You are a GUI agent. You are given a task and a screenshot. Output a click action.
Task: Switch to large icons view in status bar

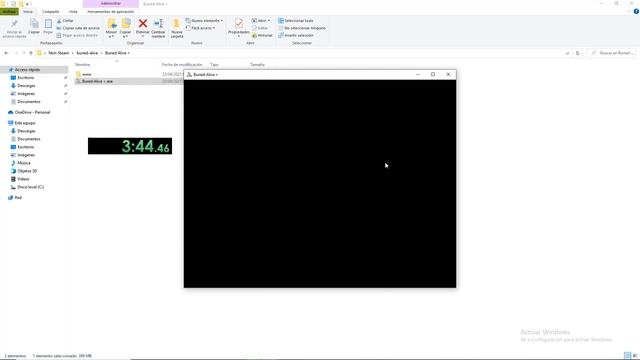tap(635, 356)
